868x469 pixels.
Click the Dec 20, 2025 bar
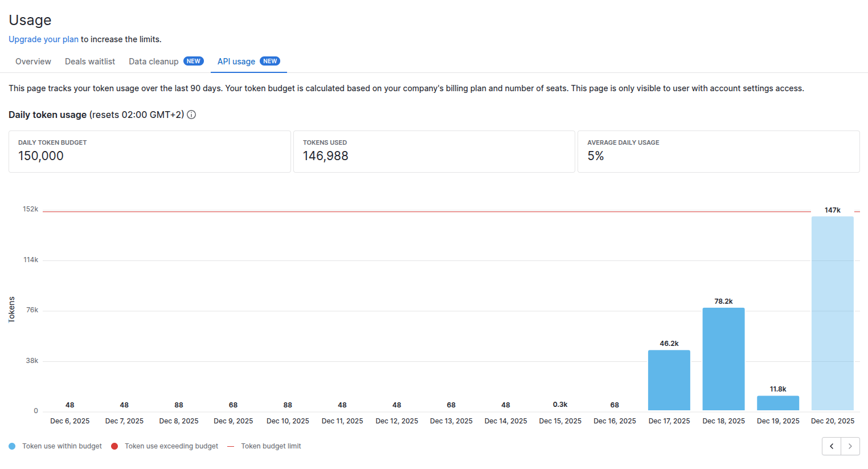tap(832, 313)
